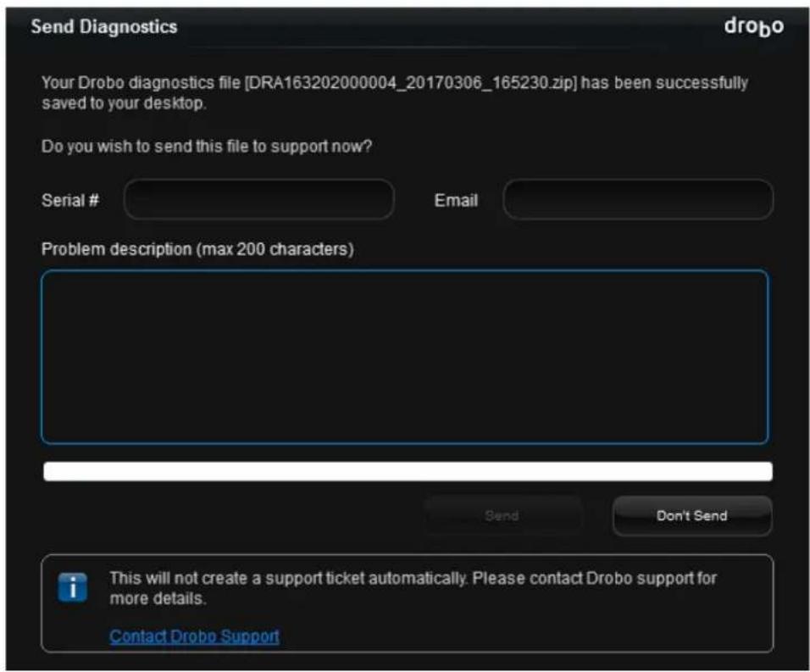Open the Contact Drobo Support link

[x=194, y=636]
